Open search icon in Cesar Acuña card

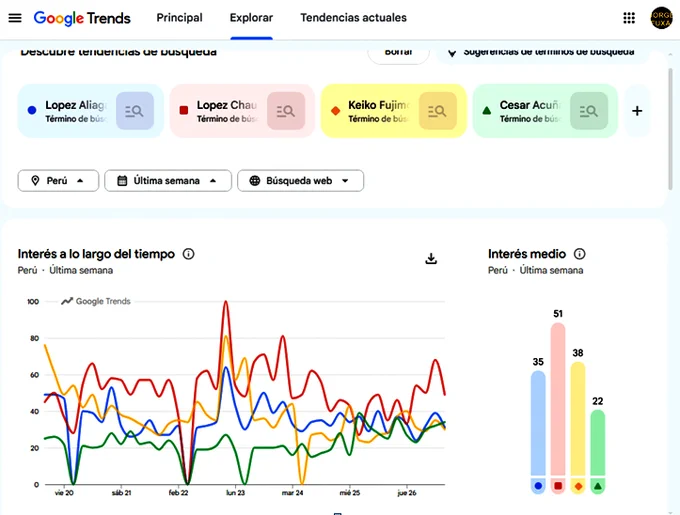[x=589, y=111]
